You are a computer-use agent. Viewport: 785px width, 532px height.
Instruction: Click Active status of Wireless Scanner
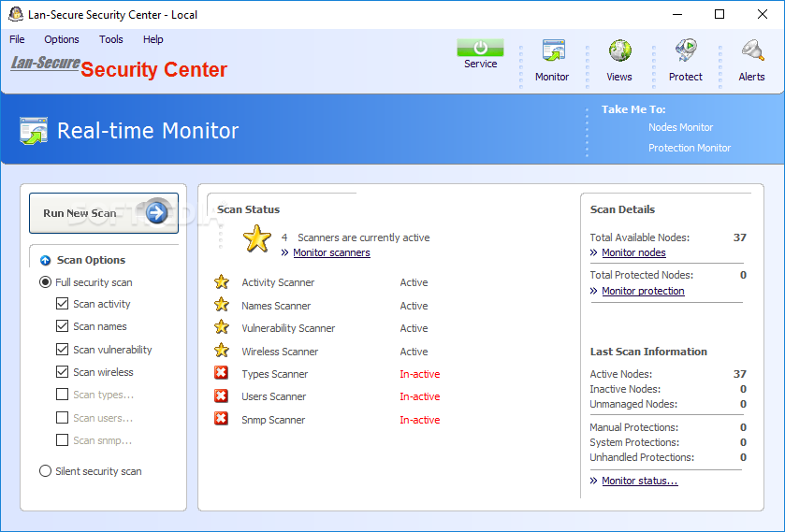[x=414, y=352]
